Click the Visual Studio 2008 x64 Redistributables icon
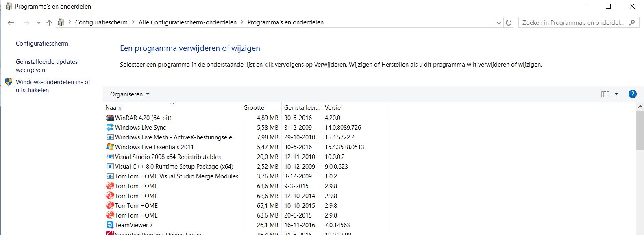644x235 pixels. click(x=110, y=157)
